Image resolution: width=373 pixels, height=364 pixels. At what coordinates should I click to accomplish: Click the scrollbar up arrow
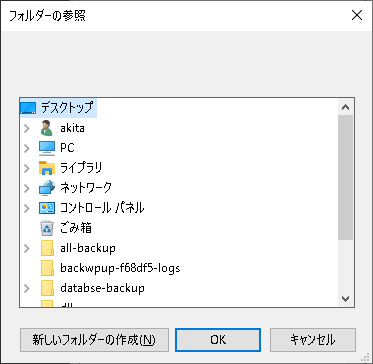(345, 107)
